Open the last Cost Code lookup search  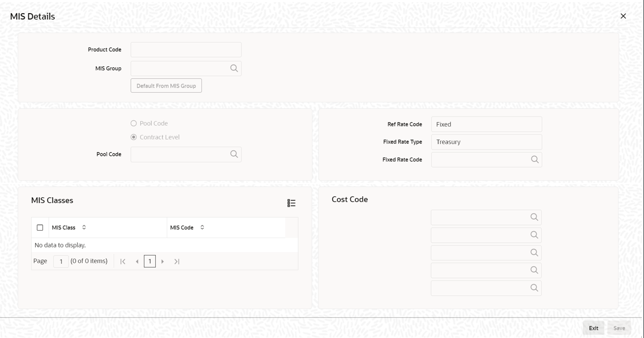coord(534,288)
